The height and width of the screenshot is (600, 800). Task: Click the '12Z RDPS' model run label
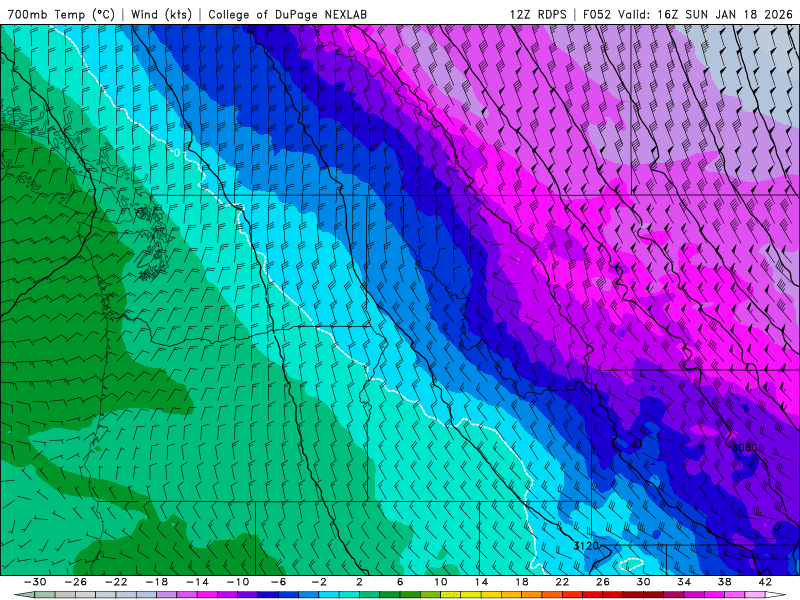(x=538, y=14)
